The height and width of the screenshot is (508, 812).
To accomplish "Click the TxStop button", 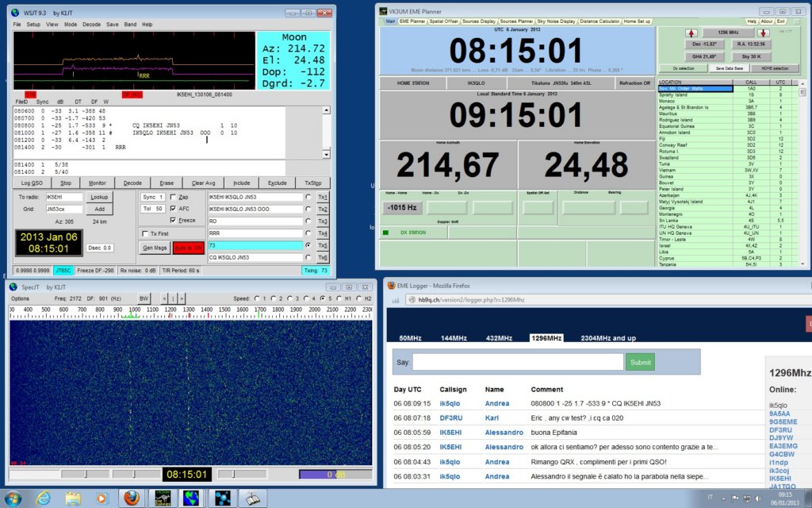I will (x=312, y=183).
